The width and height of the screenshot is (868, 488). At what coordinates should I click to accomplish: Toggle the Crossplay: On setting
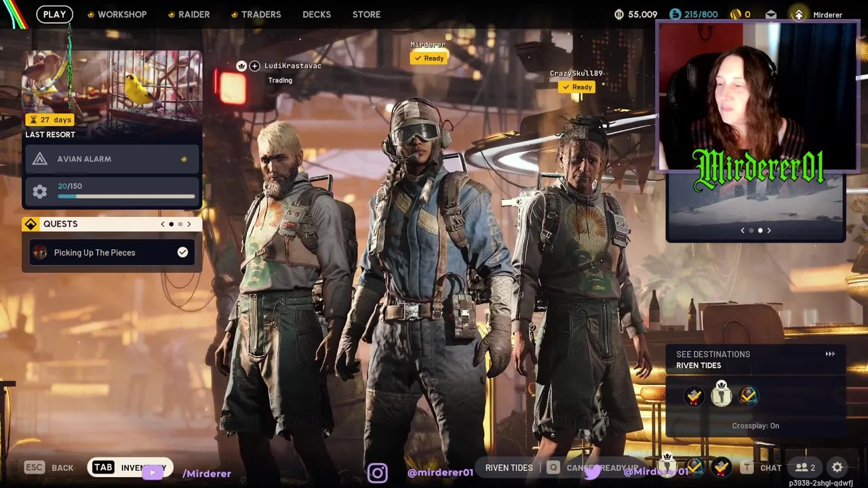pos(755,426)
